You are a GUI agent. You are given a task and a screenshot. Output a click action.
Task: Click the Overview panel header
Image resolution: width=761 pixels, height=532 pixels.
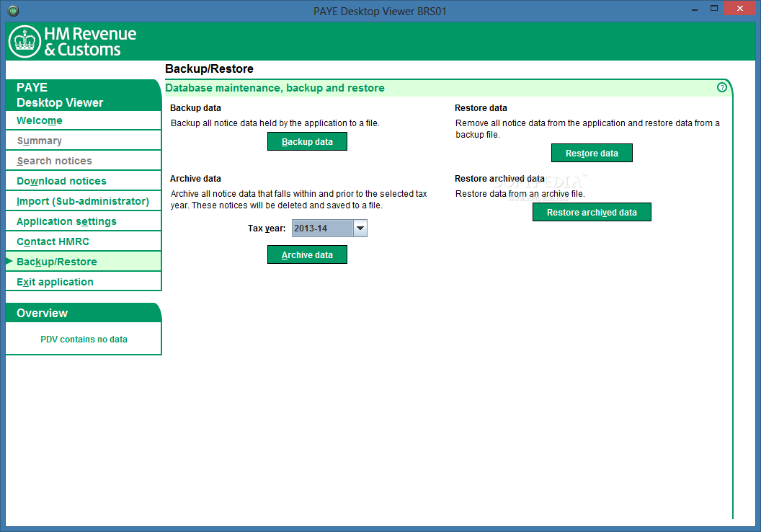(84, 313)
